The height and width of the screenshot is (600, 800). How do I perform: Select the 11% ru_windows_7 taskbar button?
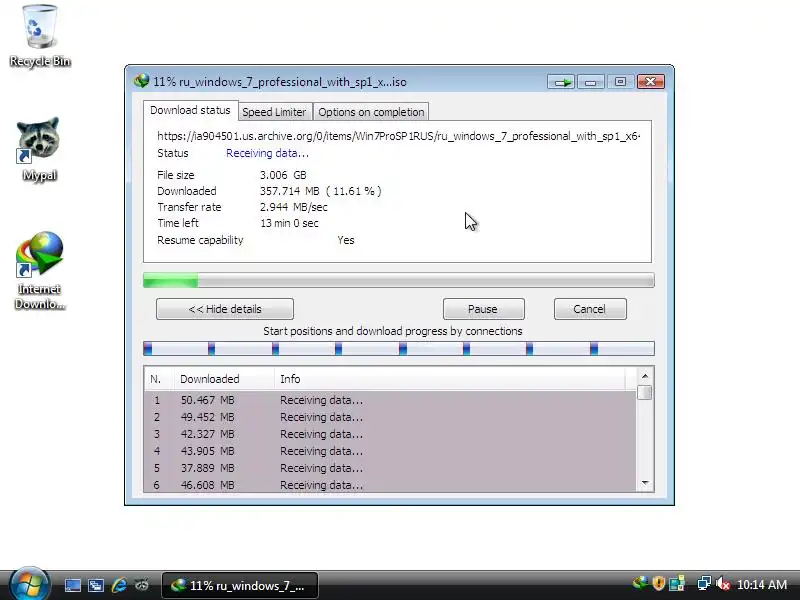click(240, 585)
